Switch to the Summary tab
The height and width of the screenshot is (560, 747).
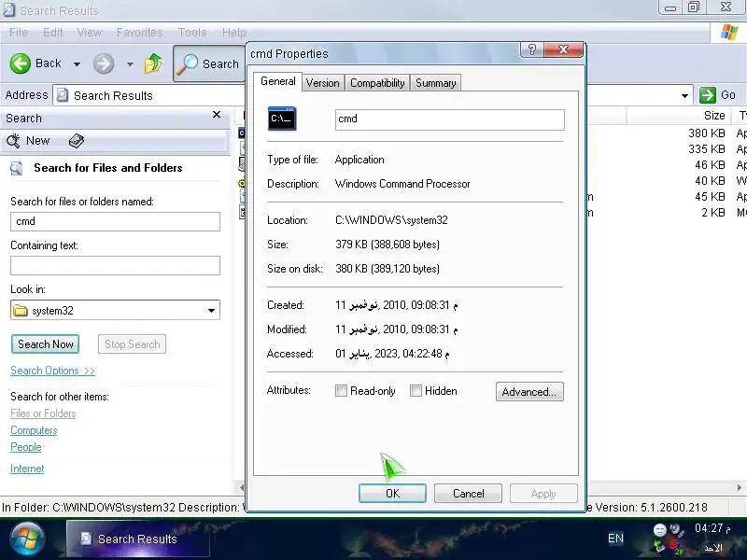435,83
